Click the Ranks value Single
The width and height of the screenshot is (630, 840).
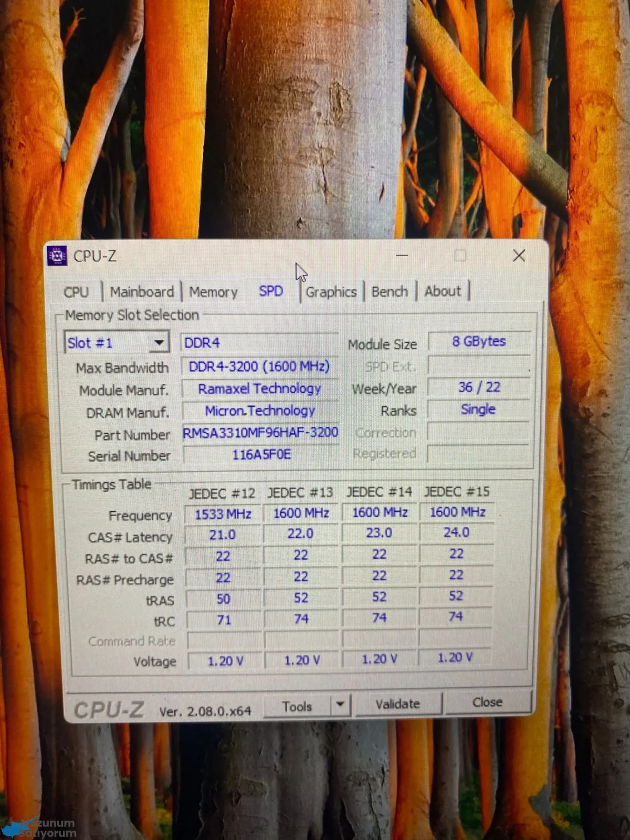pos(478,409)
